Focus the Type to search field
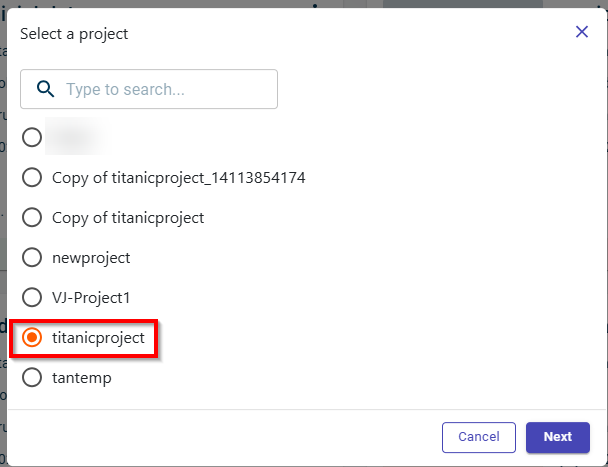The height and width of the screenshot is (467, 608). tap(165, 89)
